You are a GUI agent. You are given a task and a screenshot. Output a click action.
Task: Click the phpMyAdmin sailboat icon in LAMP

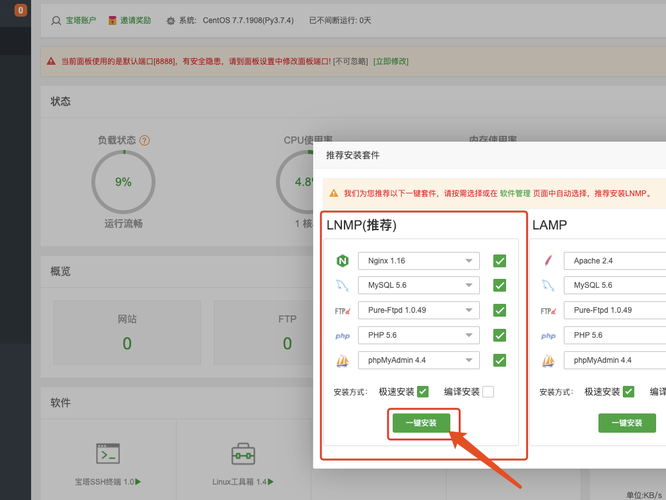548,361
